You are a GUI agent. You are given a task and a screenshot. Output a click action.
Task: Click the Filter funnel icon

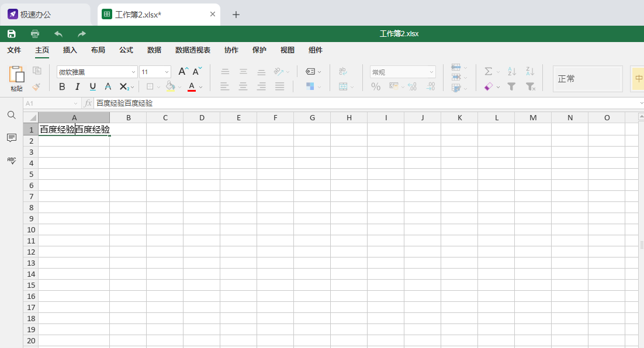tap(511, 86)
